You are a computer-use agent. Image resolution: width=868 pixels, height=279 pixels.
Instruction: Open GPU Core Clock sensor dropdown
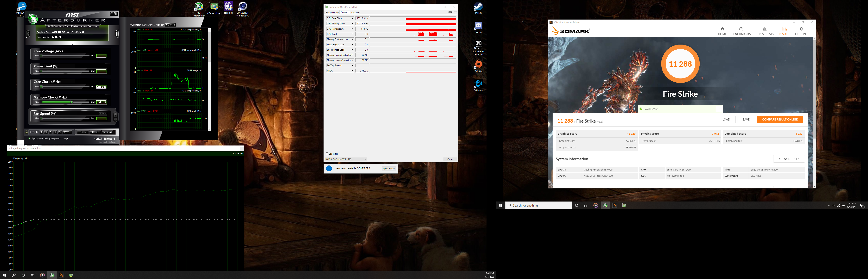(352, 18)
